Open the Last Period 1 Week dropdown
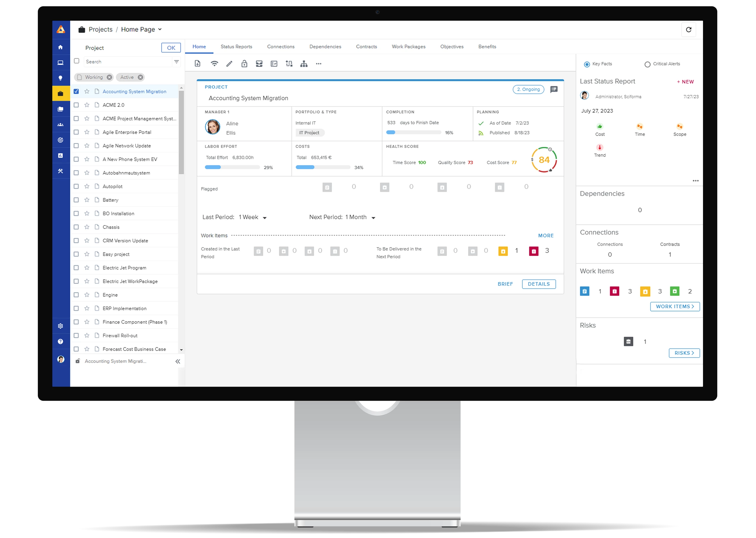 [265, 218]
